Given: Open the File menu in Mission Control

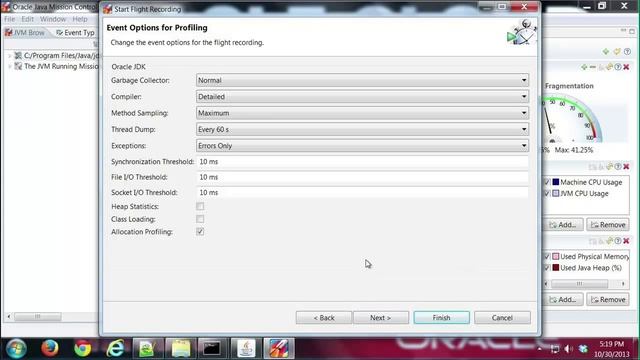Looking at the screenshot, I should tap(9, 19).
